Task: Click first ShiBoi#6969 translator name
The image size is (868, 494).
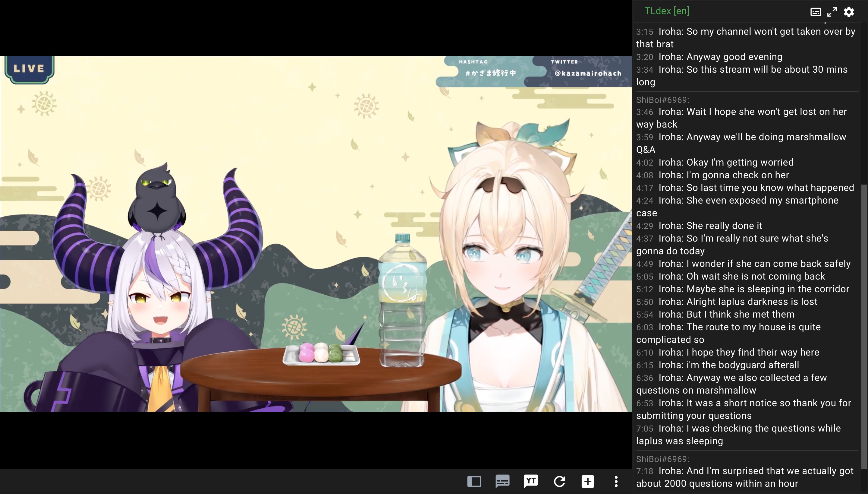Action: pyautogui.click(x=662, y=100)
